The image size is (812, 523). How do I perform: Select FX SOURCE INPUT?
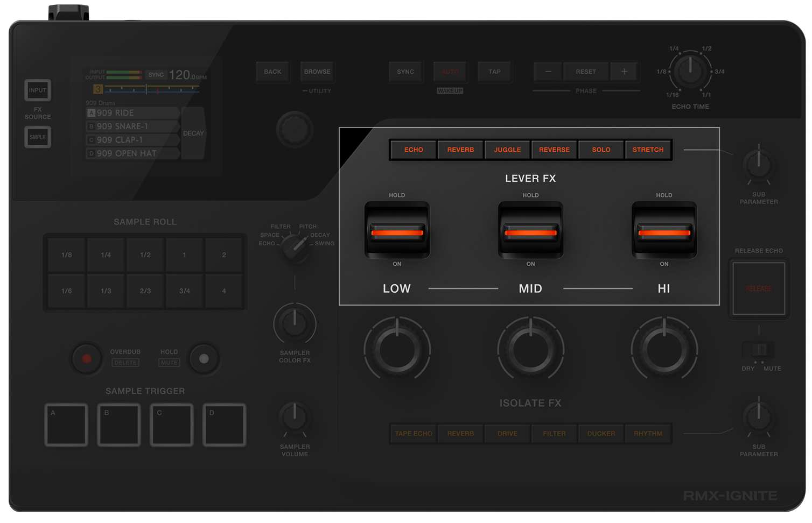37,90
